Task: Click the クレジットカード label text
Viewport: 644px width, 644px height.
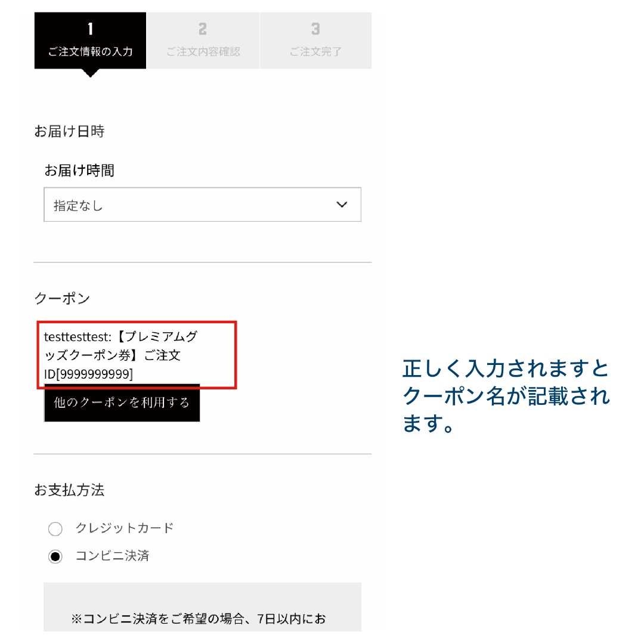Action: point(125,528)
